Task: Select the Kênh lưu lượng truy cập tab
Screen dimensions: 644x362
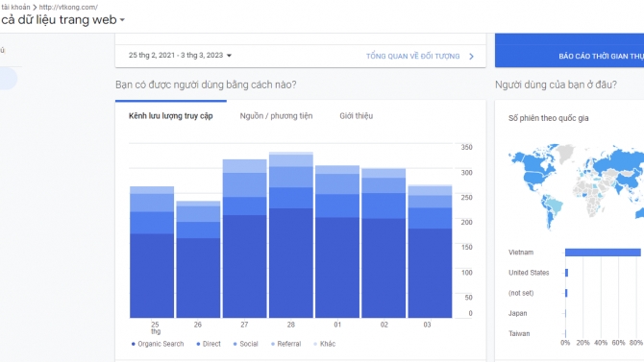Action: tap(171, 116)
